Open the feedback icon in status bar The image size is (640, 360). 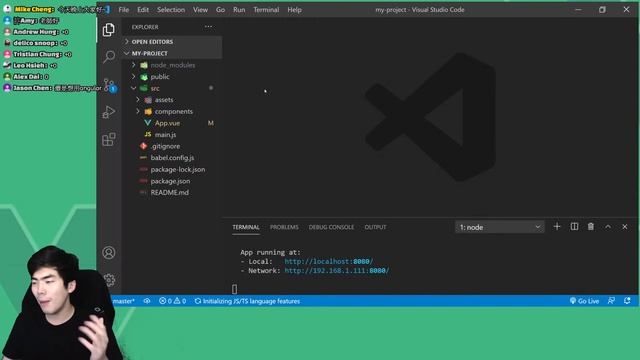pyautogui.click(x=611, y=301)
